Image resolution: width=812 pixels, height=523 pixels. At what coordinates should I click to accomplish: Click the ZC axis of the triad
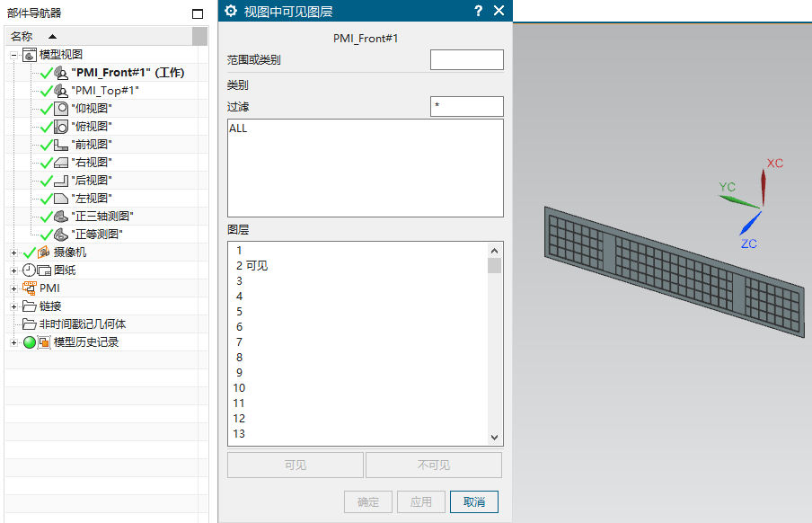pyautogui.click(x=750, y=224)
